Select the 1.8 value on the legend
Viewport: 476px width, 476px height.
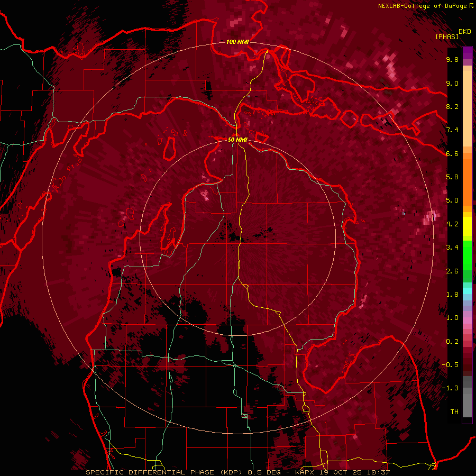click(452, 295)
